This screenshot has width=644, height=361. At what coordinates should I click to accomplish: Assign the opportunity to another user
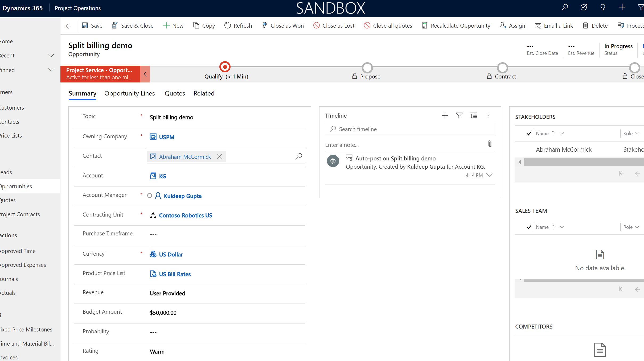tap(512, 26)
